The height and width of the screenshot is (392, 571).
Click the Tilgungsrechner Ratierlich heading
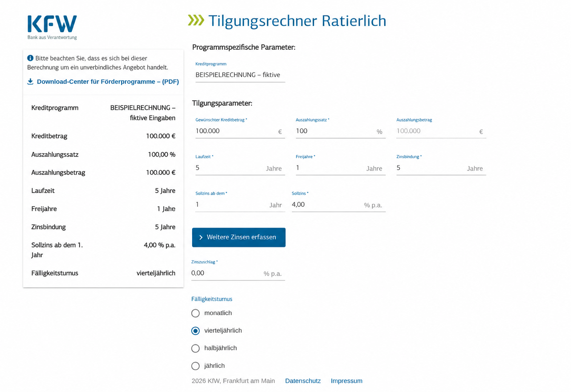pos(297,21)
